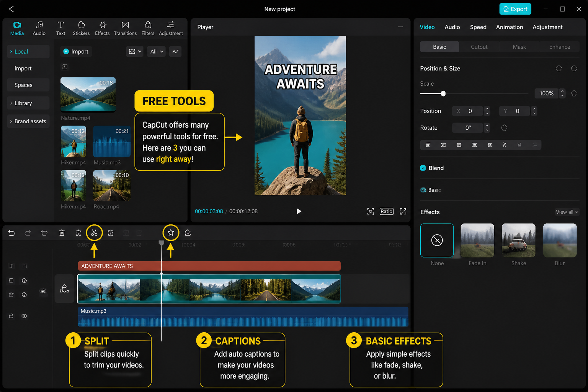This screenshot has height=392, width=588.
Task: Split the clip with the scissors tool
Action: (94, 233)
